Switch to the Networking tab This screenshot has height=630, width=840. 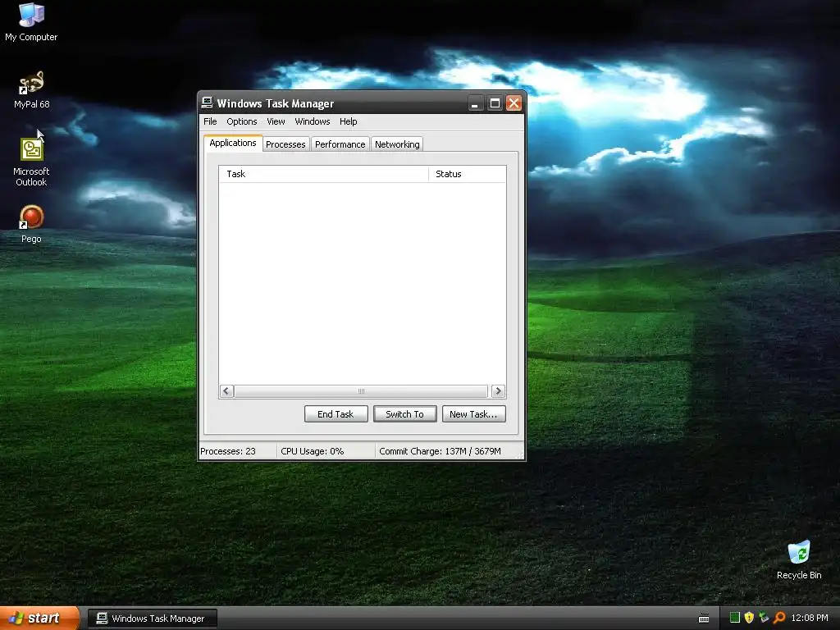point(397,144)
